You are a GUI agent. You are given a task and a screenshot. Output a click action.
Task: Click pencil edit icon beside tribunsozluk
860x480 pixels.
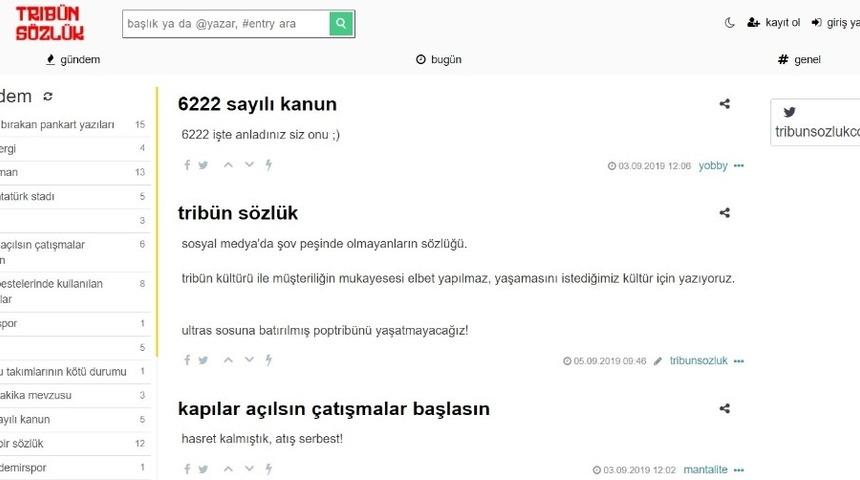click(658, 361)
